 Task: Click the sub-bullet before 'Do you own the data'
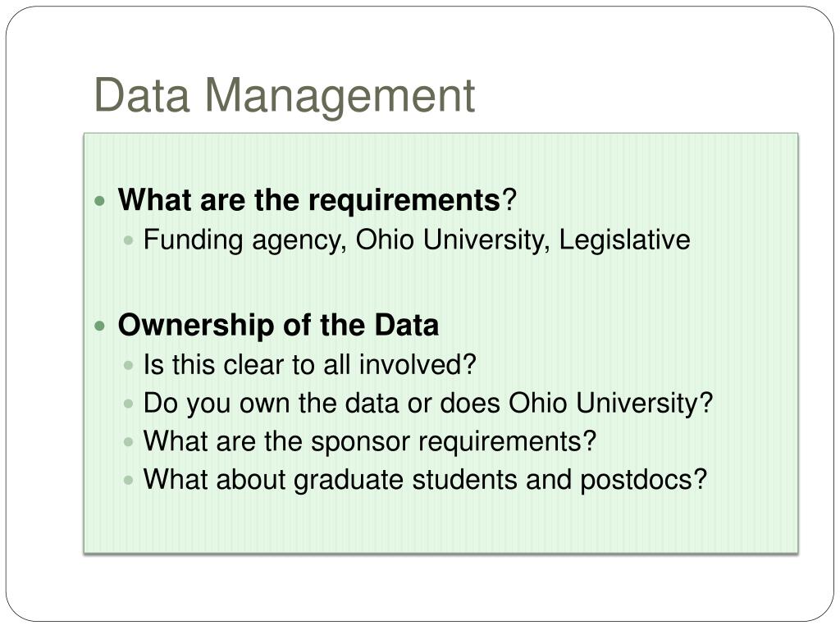pos(128,404)
